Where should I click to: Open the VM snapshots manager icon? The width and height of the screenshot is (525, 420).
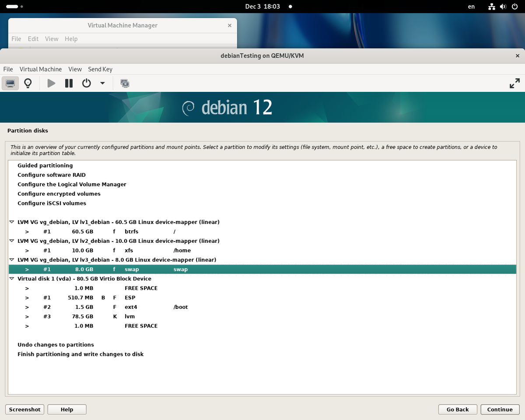tap(125, 83)
